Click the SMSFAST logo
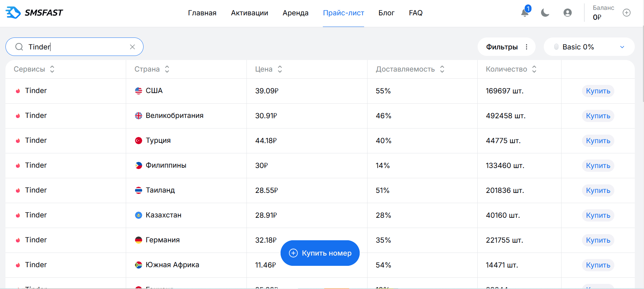This screenshot has width=644, height=289. click(34, 13)
